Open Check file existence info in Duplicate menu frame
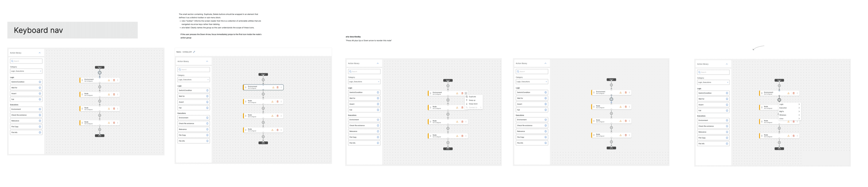 pyautogui.click(x=378, y=125)
